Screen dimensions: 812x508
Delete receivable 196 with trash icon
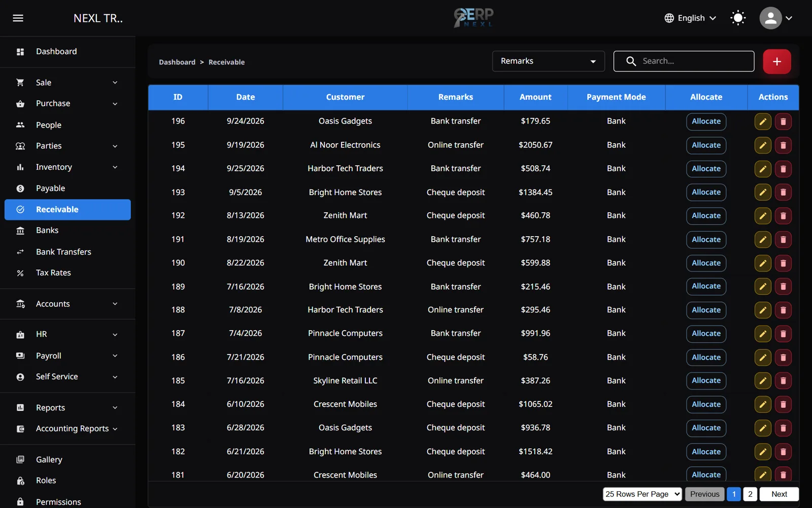point(783,121)
